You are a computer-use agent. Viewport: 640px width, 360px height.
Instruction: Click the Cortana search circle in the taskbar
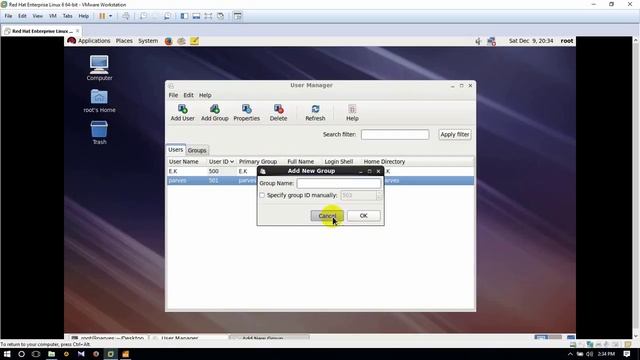coord(22,354)
